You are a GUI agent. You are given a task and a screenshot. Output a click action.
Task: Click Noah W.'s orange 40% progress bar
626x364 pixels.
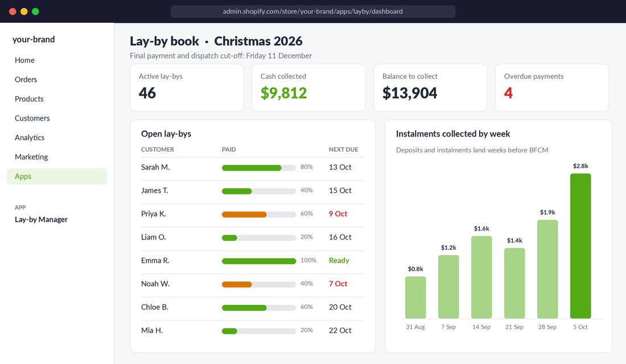pos(259,284)
